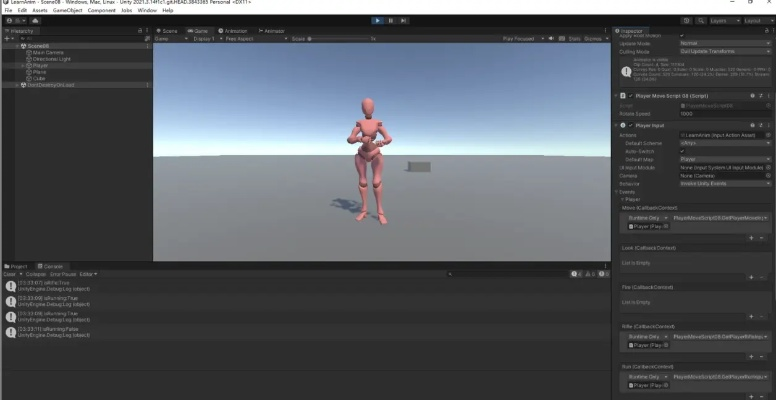Uncheck the Player Input component checkbox
Viewport: 776px width, 400px height.
pos(629,125)
